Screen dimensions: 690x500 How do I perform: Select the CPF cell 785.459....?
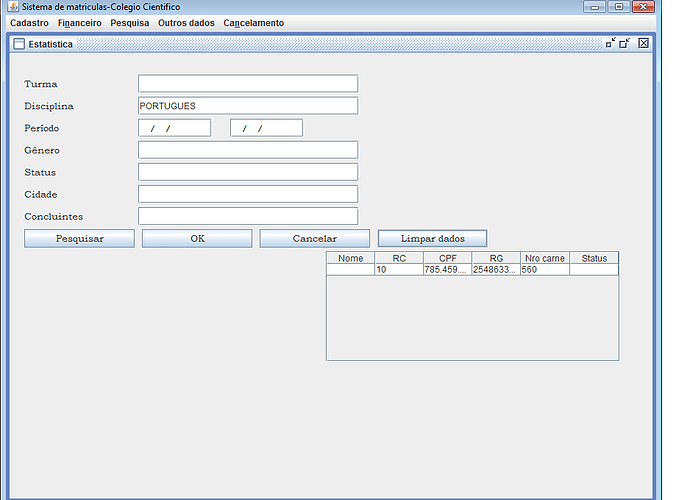pos(448,270)
